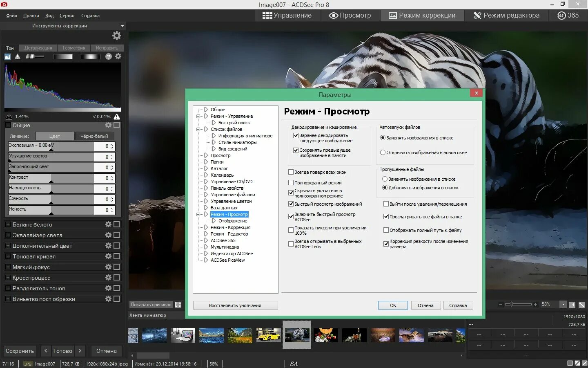Click the Насыщенность slider
588x368 pixels.
point(51,189)
